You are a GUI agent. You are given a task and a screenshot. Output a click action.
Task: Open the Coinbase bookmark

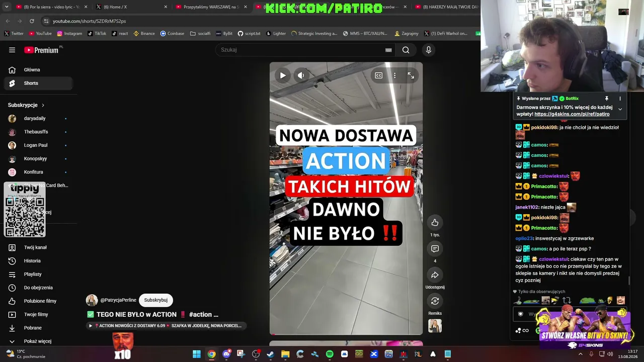pyautogui.click(x=172, y=34)
